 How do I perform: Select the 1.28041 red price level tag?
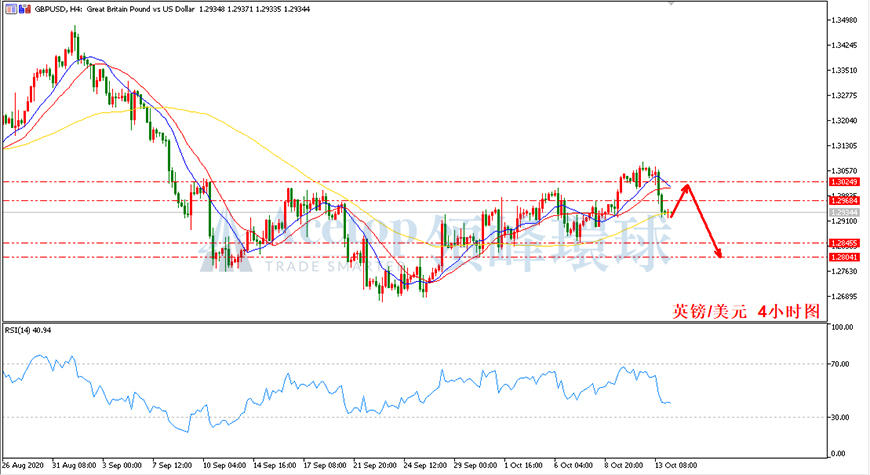(844, 257)
